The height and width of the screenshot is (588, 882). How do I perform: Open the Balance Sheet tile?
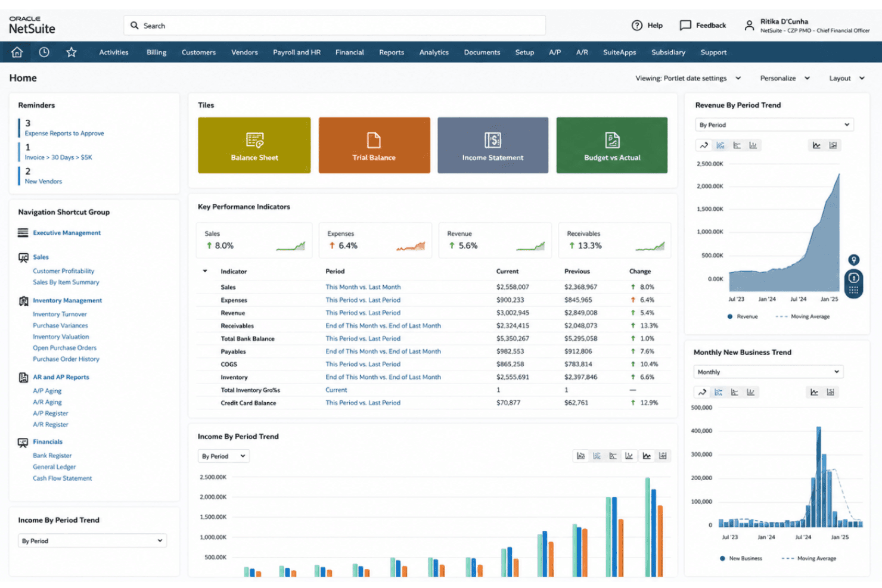[x=254, y=145]
